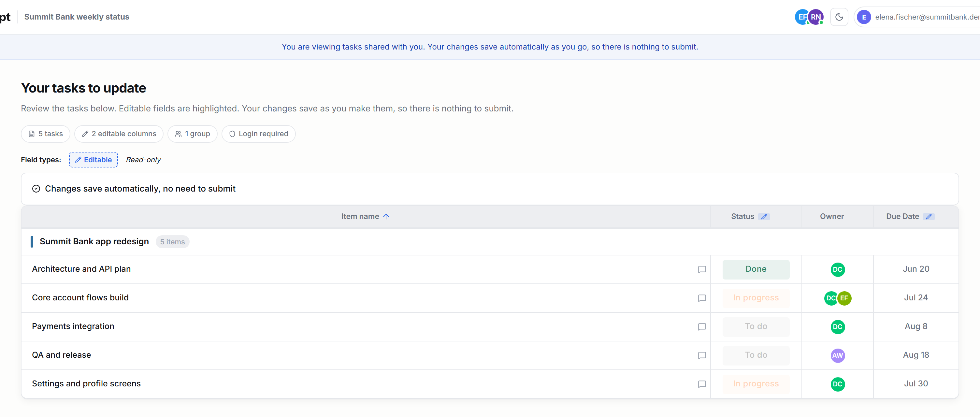Screen dimensions: 980x417
Task: Click the Item name sort arrow
Action: tap(386, 217)
